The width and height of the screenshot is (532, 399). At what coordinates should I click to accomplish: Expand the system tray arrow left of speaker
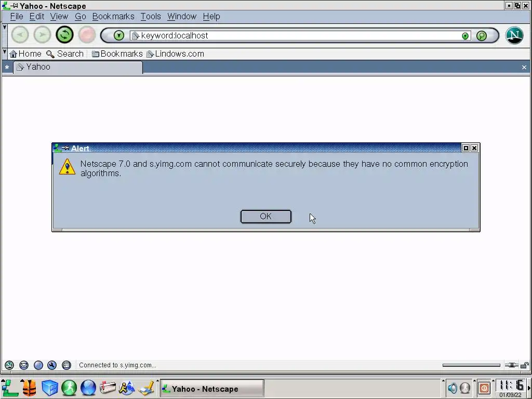click(x=443, y=381)
